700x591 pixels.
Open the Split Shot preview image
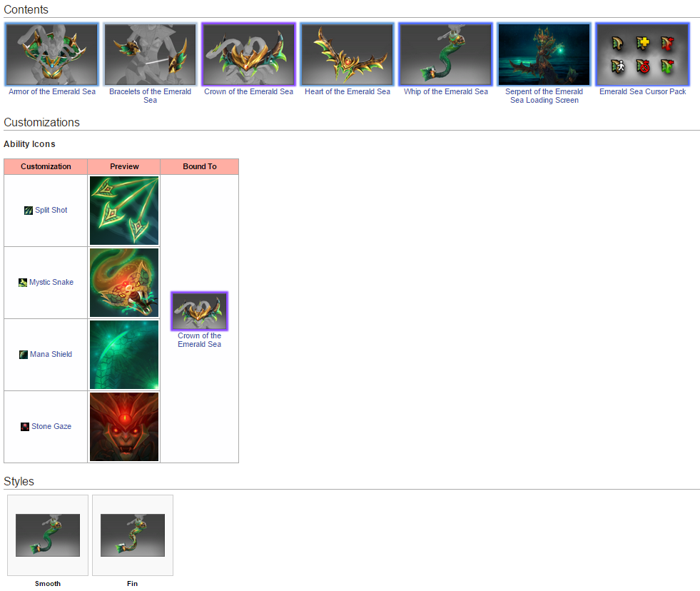point(124,211)
